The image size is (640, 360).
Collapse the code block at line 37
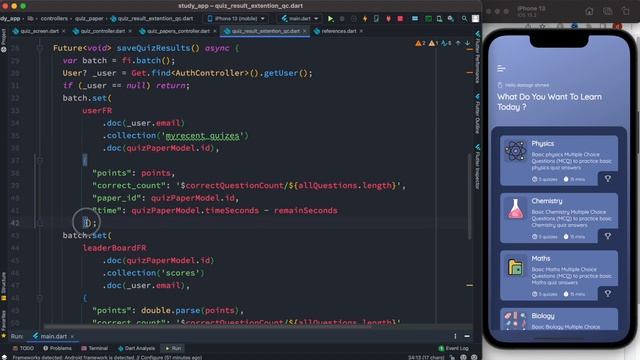point(40,160)
